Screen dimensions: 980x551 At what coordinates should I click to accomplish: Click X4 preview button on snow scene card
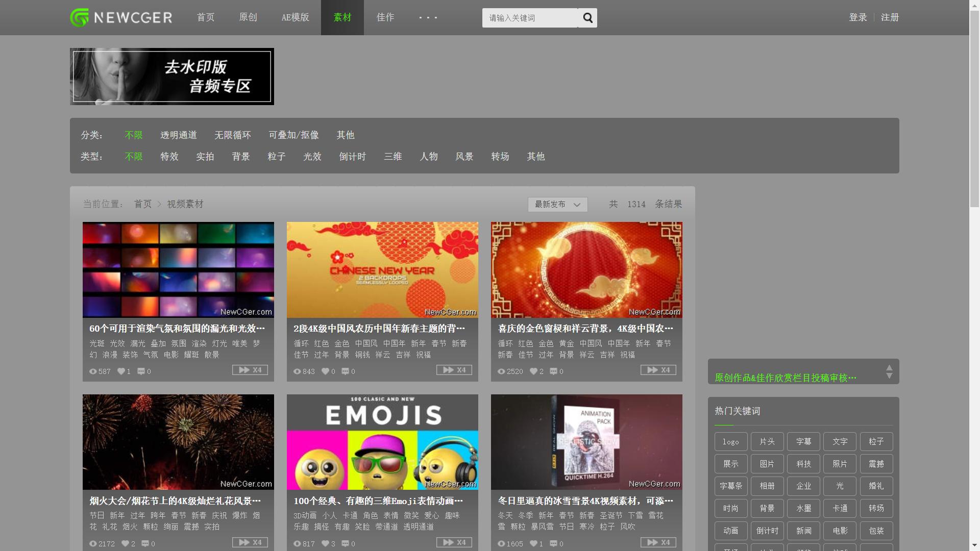pos(658,542)
